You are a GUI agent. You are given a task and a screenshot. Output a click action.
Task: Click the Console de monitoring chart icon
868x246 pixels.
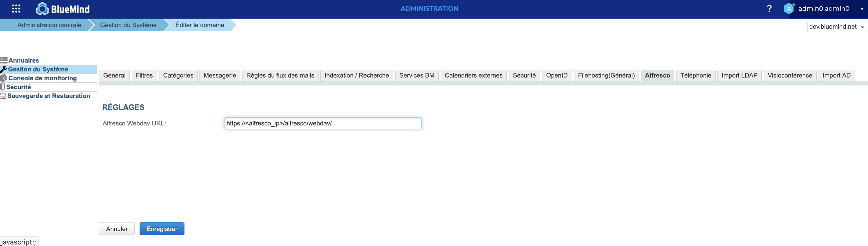[x=4, y=78]
